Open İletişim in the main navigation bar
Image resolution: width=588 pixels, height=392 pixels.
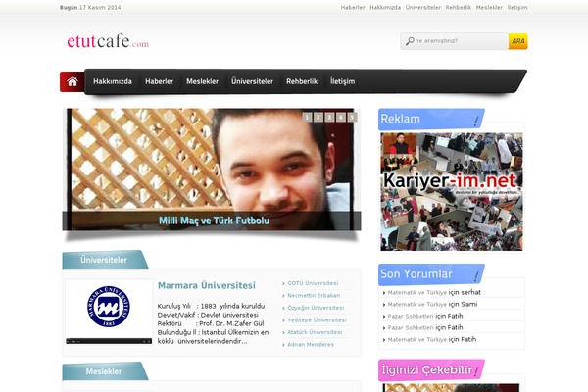(x=342, y=81)
